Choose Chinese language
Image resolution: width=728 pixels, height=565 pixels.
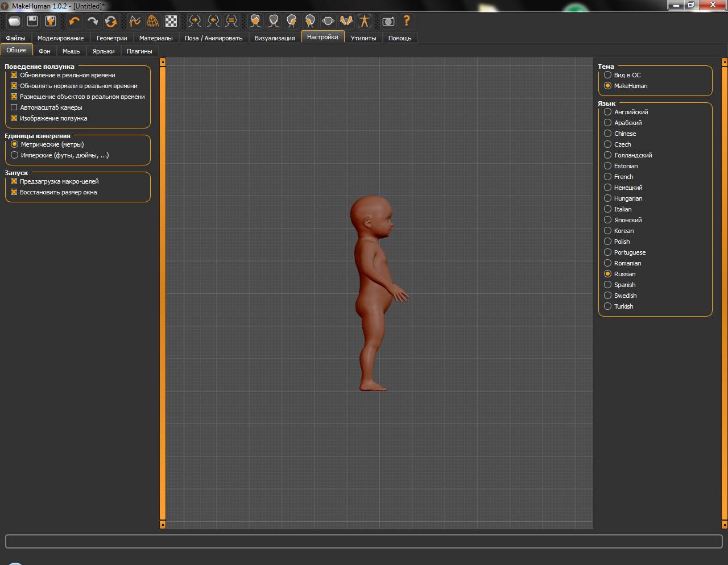tap(607, 134)
